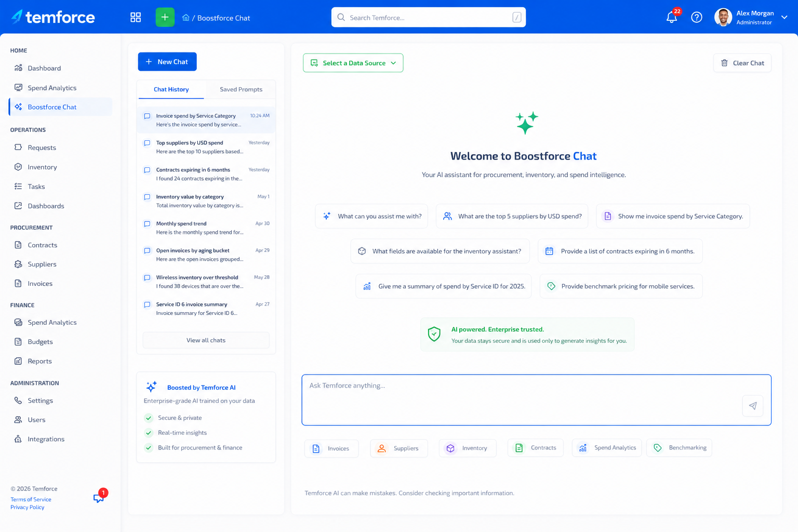Open the apps grid icon
Screen dimensions: 798x532
point(136,18)
